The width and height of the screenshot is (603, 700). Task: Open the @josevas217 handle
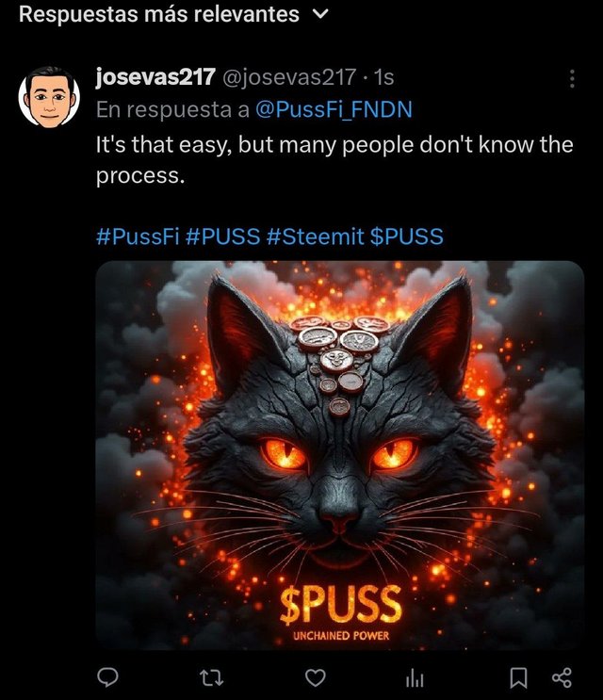288,77
